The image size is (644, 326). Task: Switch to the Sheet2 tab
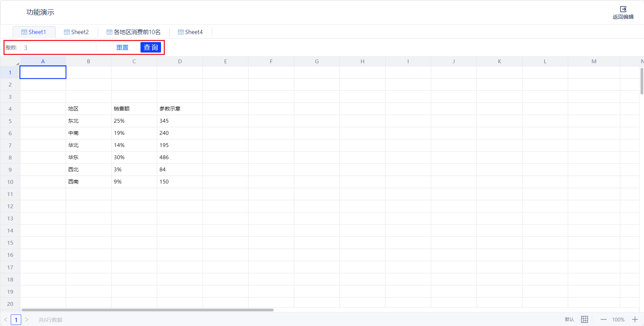pyautogui.click(x=77, y=32)
